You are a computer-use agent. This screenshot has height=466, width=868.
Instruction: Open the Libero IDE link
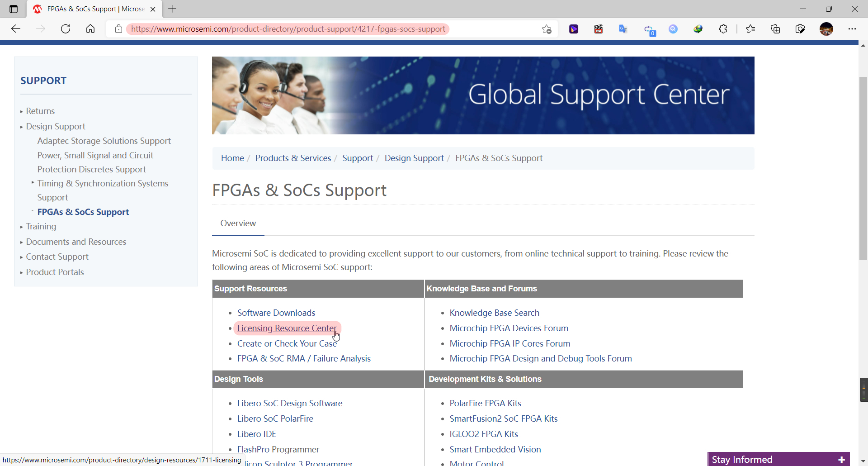[x=256, y=434]
